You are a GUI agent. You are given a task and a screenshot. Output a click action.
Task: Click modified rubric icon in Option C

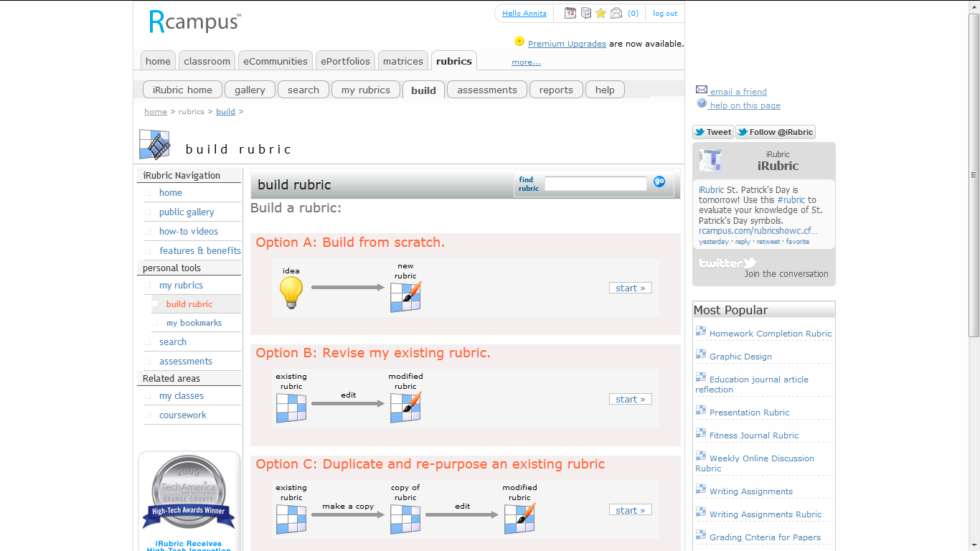(519, 519)
